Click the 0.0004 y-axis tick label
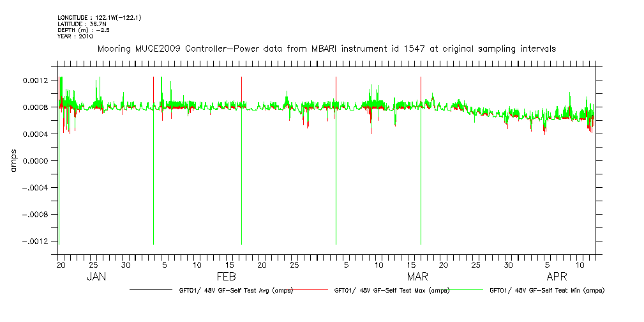This screenshot has width=644, height=322. tap(37, 134)
